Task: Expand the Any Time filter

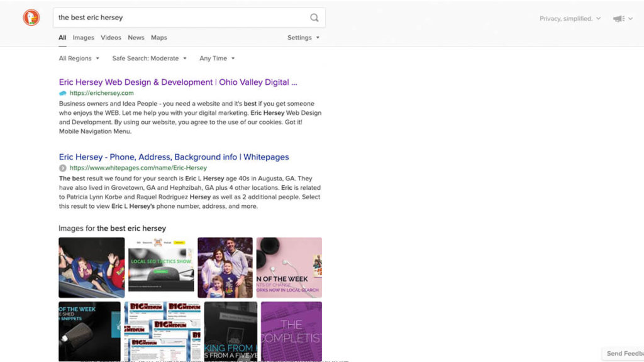Action: click(217, 58)
